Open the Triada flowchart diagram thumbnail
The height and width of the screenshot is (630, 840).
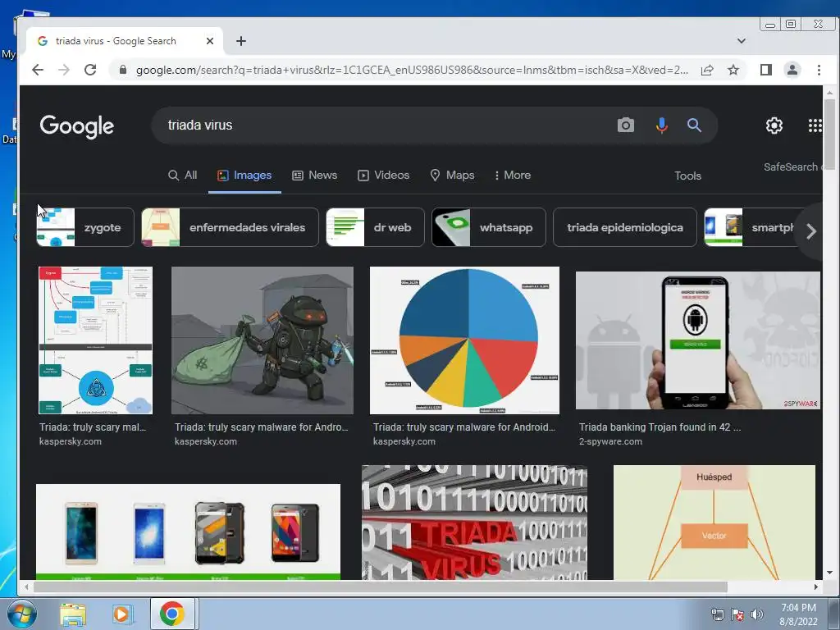tap(95, 340)
